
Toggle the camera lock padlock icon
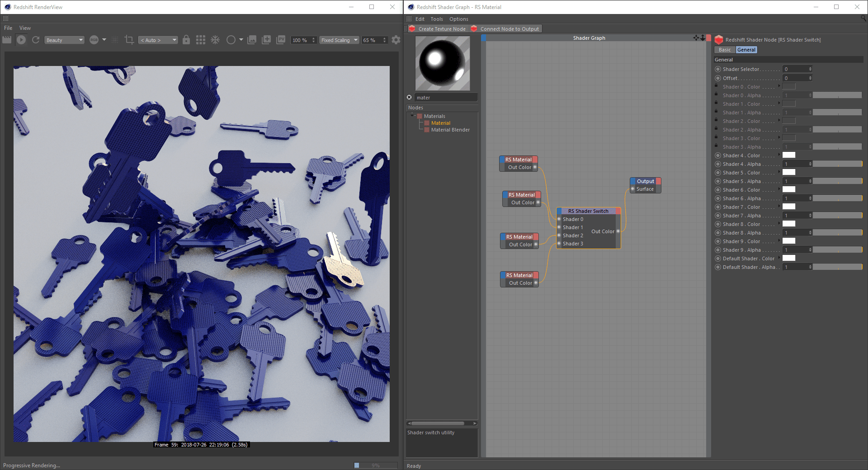(186, 40)
